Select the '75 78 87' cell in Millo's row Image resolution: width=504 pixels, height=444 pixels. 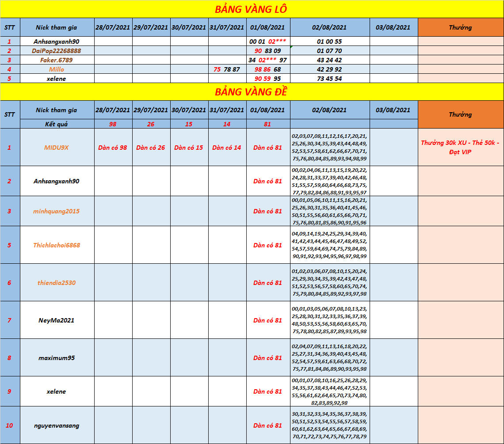[x=227, y=69]
